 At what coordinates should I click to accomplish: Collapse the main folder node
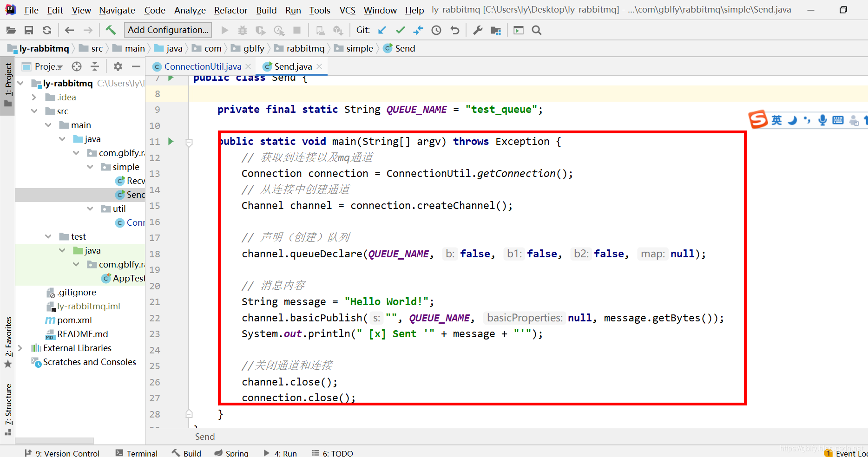click(48, 125)
